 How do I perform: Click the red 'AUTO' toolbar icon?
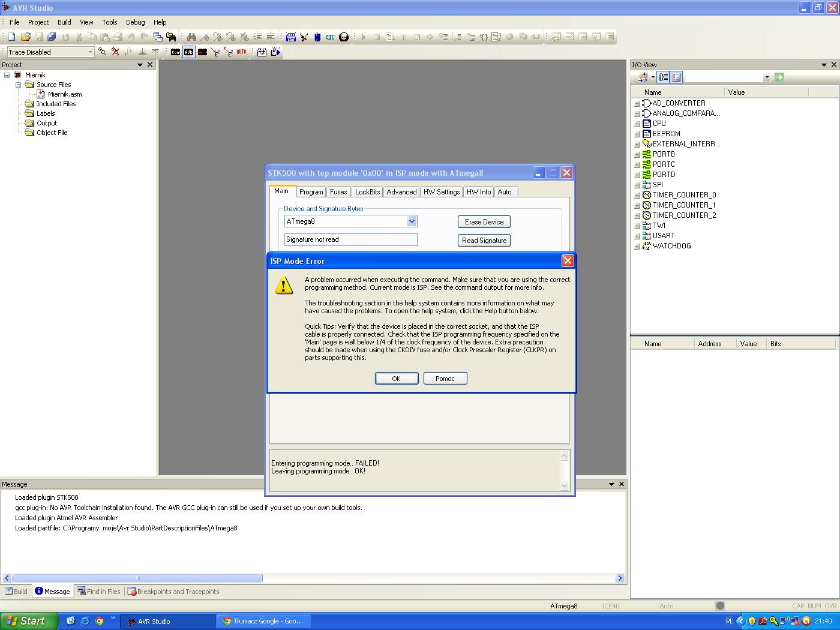tap(241, 52)
